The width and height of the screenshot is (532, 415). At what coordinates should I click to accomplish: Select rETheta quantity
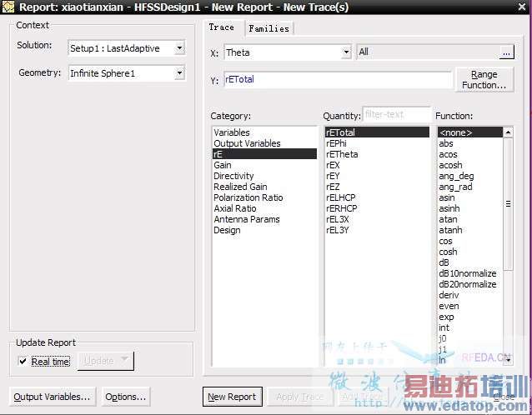(377, 154)
